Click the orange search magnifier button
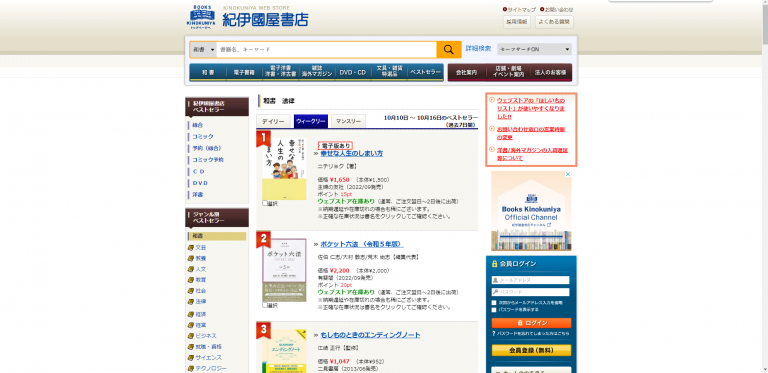768x373 pixels. coord(449,49)
